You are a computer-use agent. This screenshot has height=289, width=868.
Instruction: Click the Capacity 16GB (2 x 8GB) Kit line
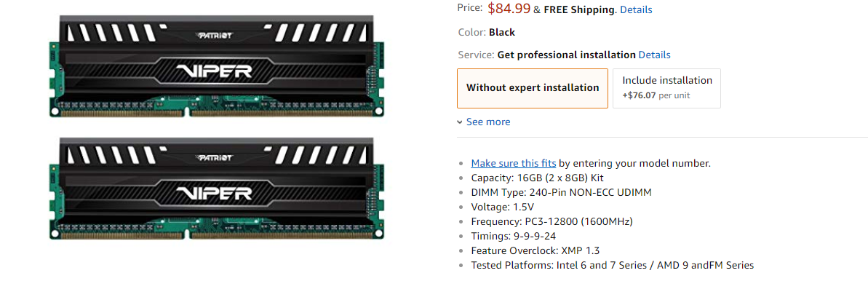(537, 178)
